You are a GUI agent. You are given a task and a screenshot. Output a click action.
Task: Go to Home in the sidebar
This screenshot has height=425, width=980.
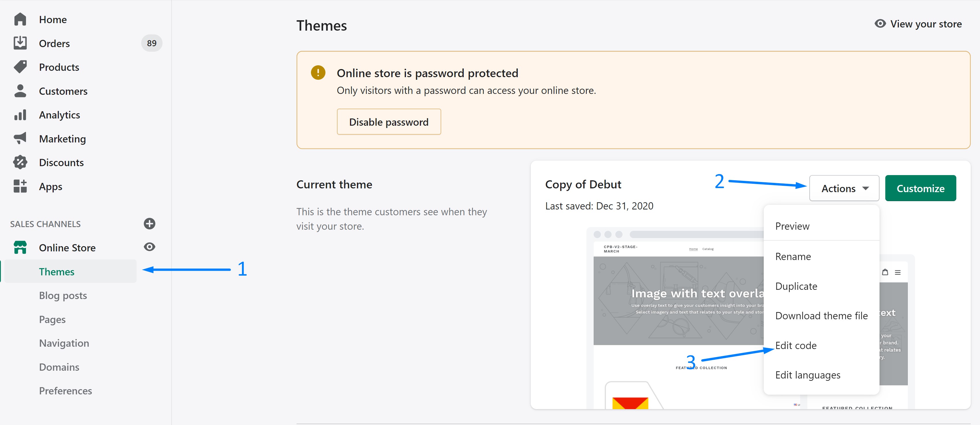[x=53, y=19]
